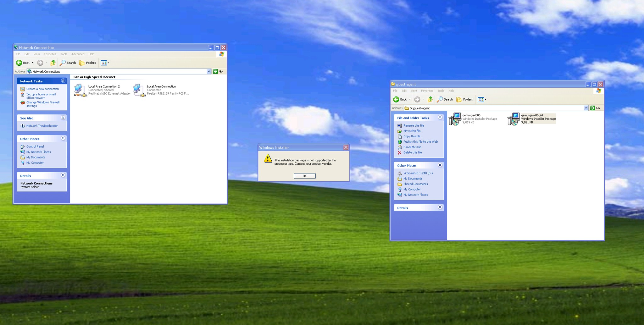Viewport: 644px width, 325px height.
Task: Click Rename this file task
Action: tap(414, 125)
